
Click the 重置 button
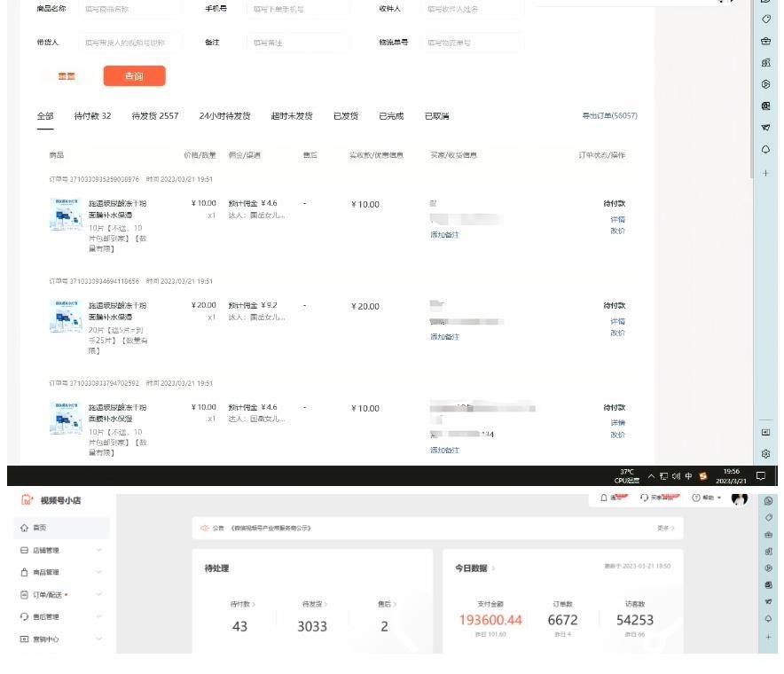pyautogui.click(x=67, y=76)
